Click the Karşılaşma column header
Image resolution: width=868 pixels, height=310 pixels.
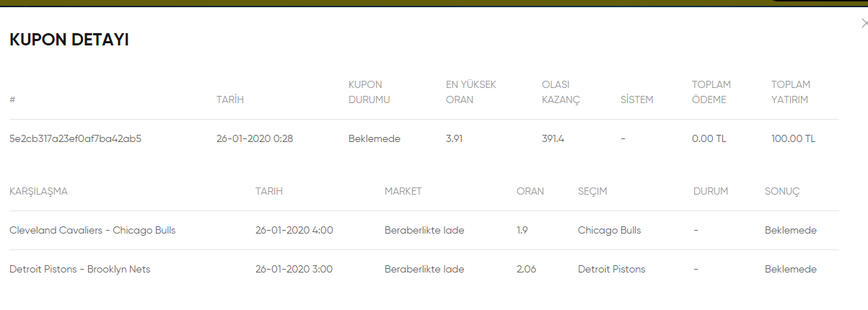pyautogui.click(x=38, y=191)
